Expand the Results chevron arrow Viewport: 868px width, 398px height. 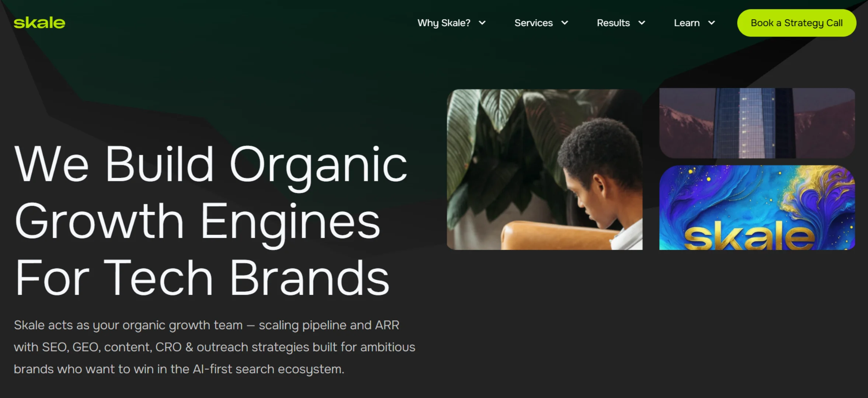[642, 23]
